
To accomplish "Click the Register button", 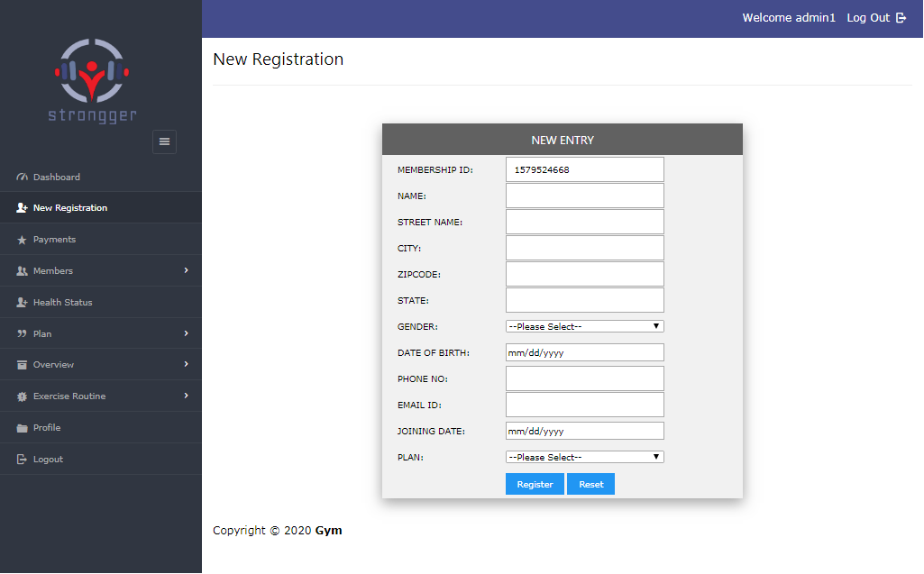I will pos(535,485).
